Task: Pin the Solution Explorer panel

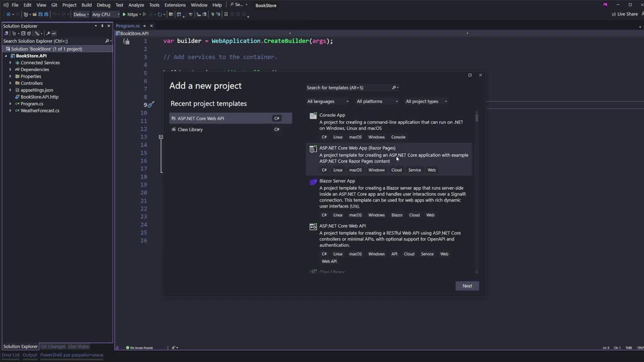Action: click(x=102, y=26)
